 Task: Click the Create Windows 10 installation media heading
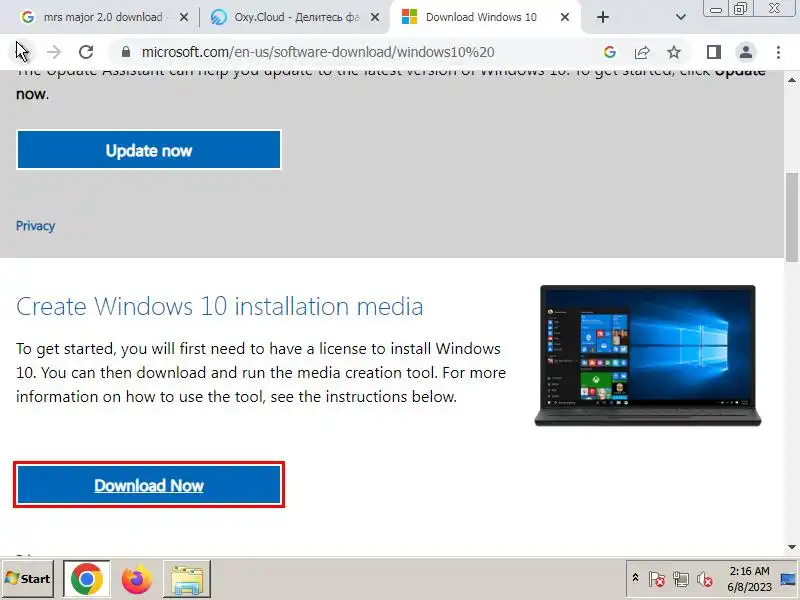coord(219,307)
